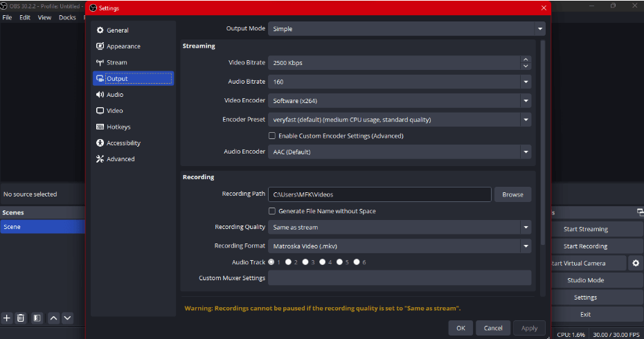Image resolution: width=644 pixels, height=339 pixels.
Task: Open the Docks menu in OBS
Action: (x=67, y=18)
